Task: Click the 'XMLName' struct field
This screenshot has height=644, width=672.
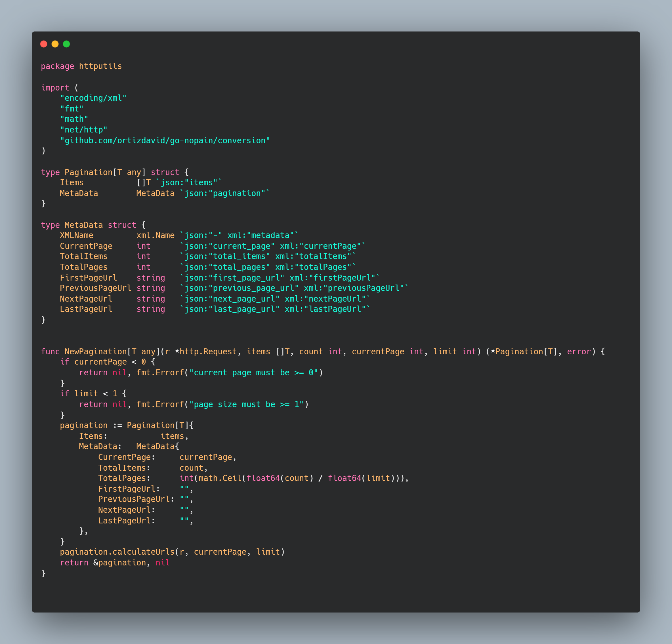Action: [x=76, y=235]
